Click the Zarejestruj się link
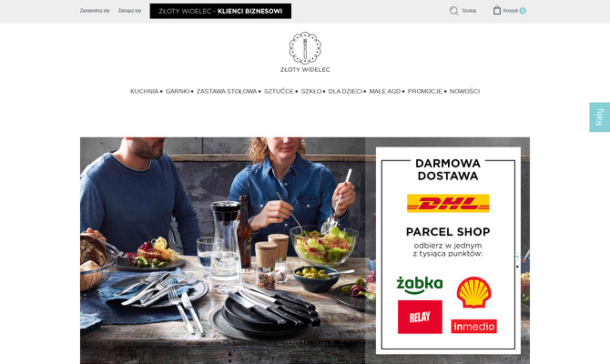This screenshot has width=610, height=364. pyautogui.click(x=95, y=11)
